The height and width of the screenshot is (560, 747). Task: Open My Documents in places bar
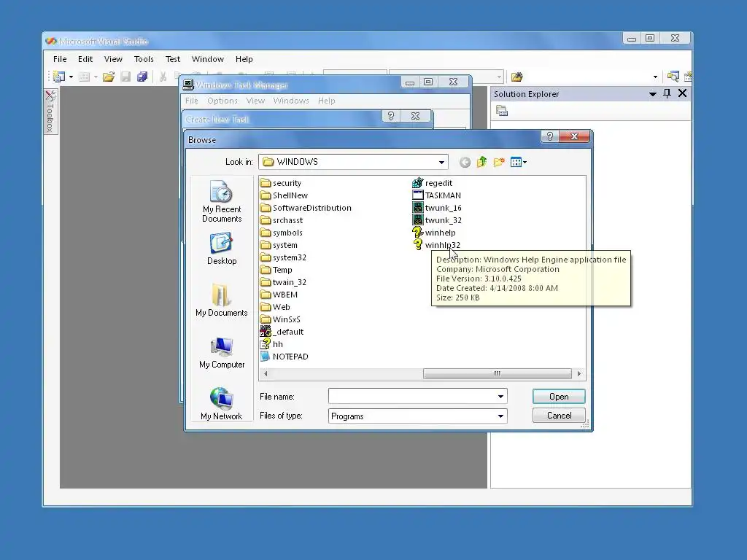point(222,300)
